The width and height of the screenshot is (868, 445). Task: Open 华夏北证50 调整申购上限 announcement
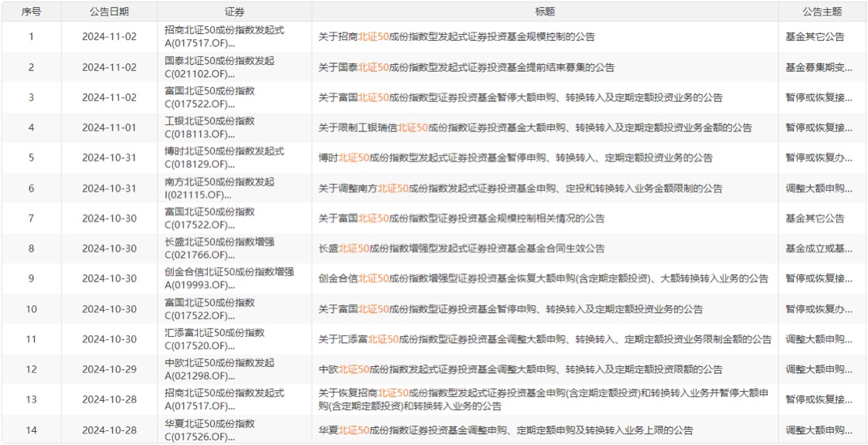point(505,430)
